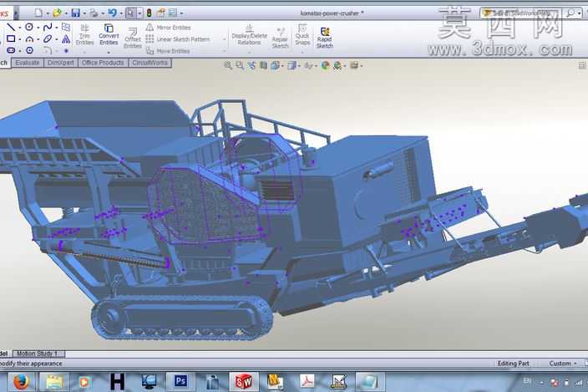Click Mirror Entities command
Viewport: 588px width, 392px height.
[x=168, y=28]
